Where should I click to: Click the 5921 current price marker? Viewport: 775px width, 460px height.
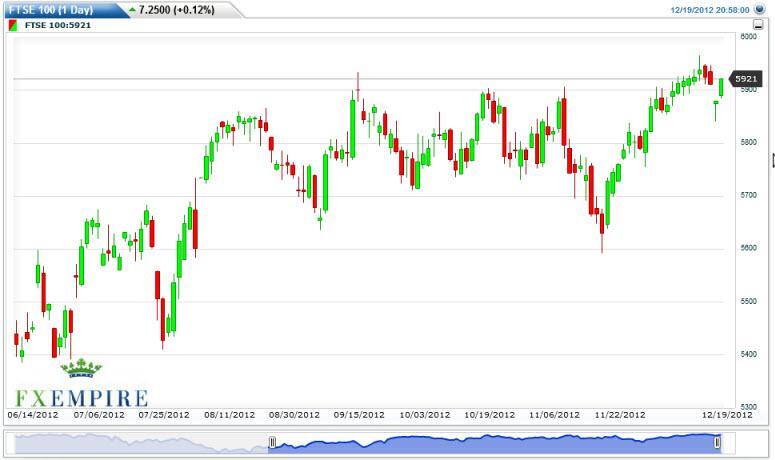[746, 78]
